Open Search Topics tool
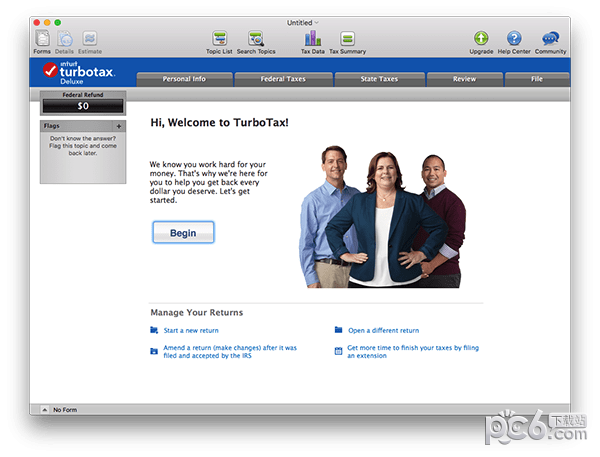Image resolution: width=600 pixels, height=457 pixels. [256, 39]
